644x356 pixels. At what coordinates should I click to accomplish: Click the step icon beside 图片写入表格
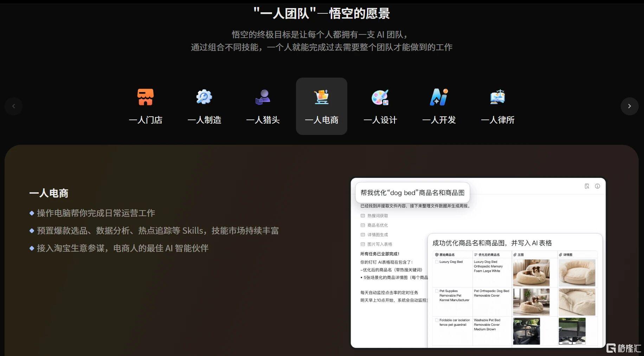363,244
